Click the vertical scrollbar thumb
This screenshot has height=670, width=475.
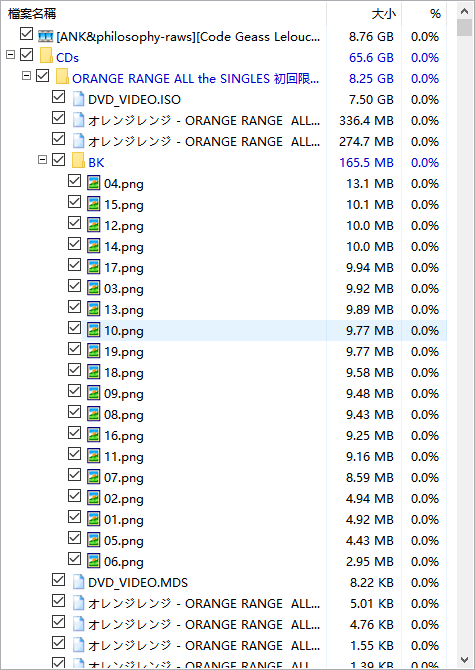(x=464, y=27)
